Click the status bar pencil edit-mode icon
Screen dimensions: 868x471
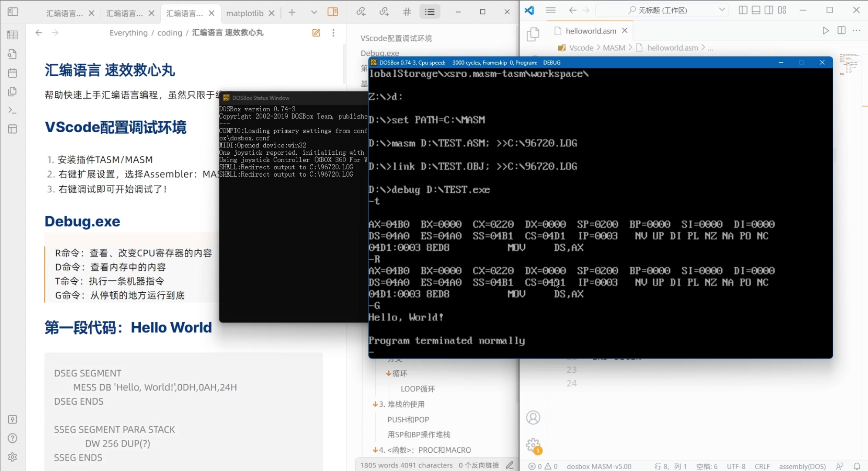[510, 465]
